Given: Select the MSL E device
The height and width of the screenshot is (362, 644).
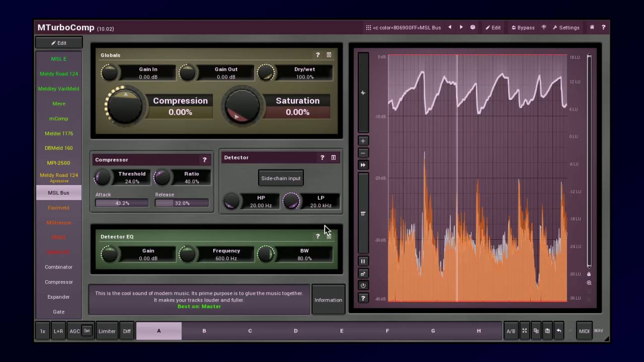Looking at the screenshot, I should pyautogui.click(x=59, y=59).
